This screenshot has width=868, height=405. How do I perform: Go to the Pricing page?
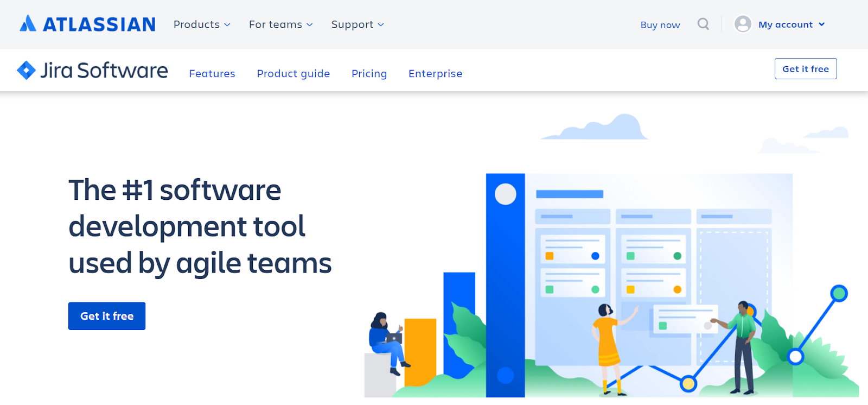(x=369, y=73)
